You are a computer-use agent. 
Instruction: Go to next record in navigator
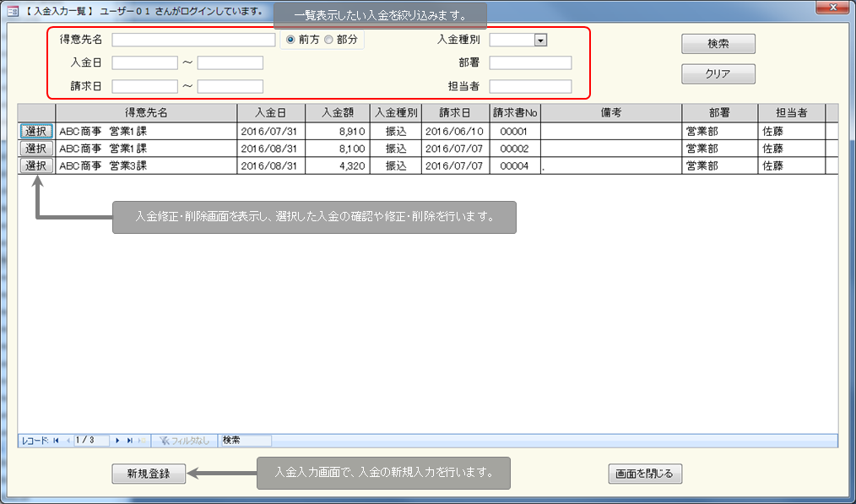click(117, 441)
